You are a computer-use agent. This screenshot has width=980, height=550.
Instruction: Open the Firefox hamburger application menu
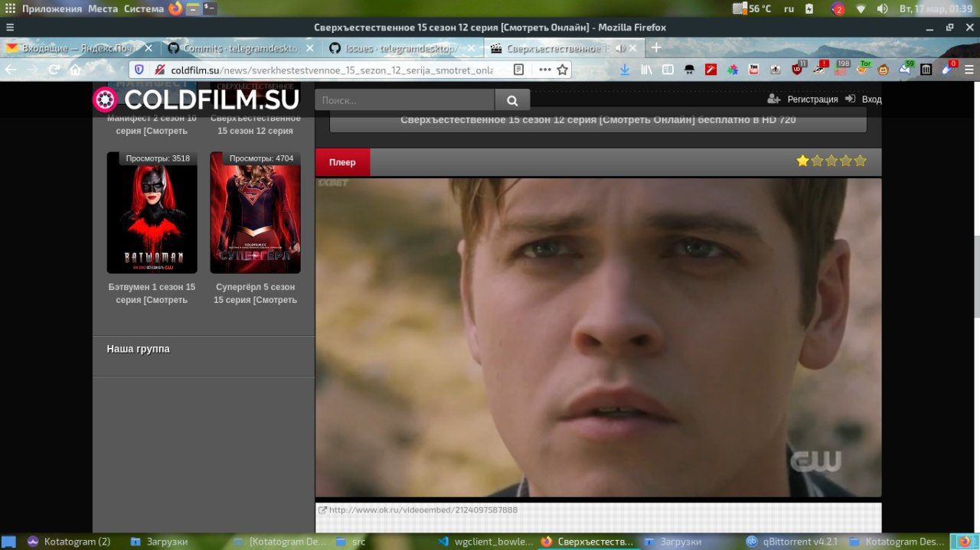[969, 70]
